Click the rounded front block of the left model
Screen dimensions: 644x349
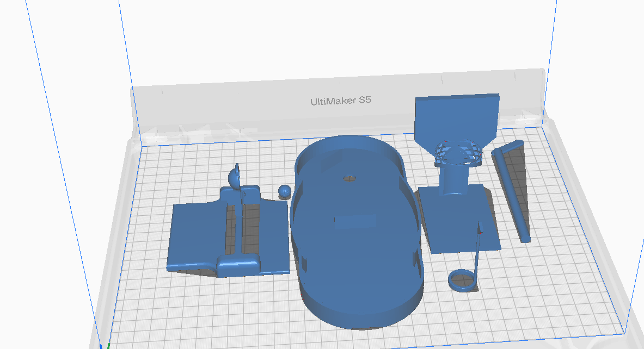click(238, 265)
